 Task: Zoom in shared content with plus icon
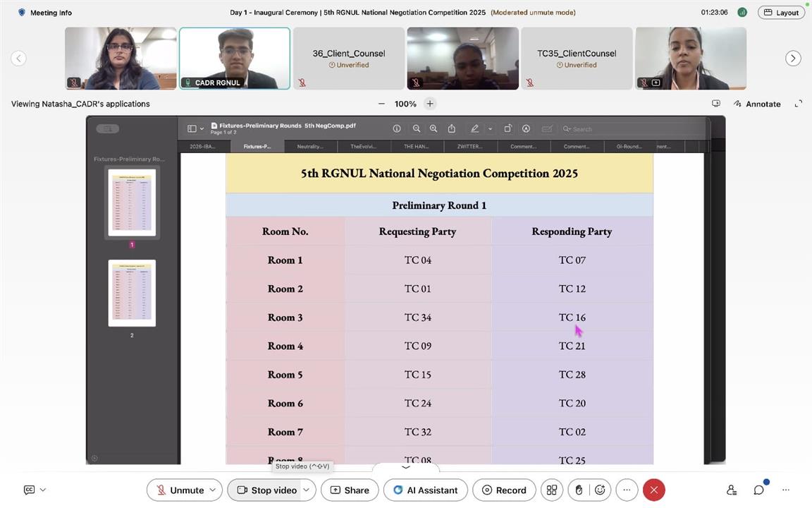click(430, 104)
